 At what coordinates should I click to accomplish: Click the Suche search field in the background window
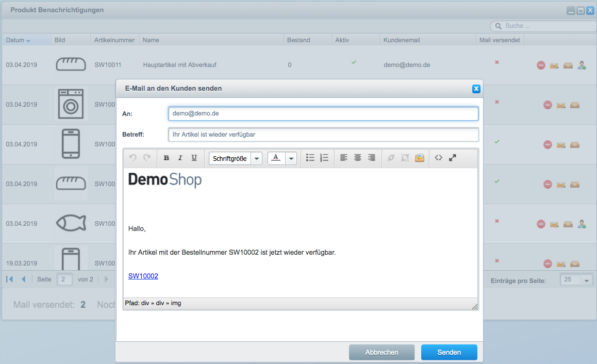[544, 26]
